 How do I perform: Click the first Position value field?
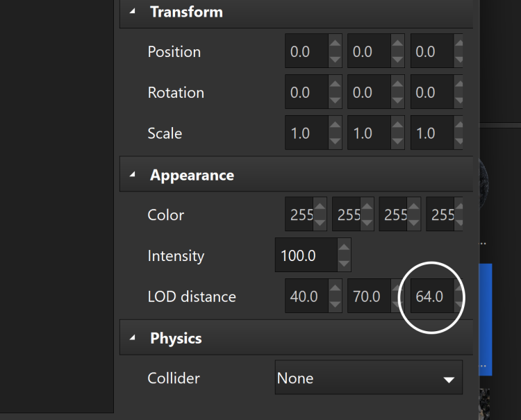pyautogui.click(x=306, y=52)
